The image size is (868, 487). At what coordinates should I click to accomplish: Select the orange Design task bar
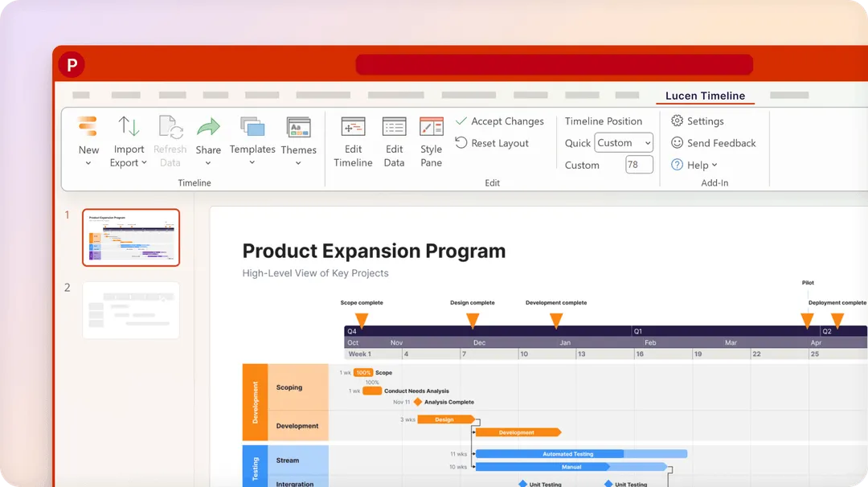(446, 419)
